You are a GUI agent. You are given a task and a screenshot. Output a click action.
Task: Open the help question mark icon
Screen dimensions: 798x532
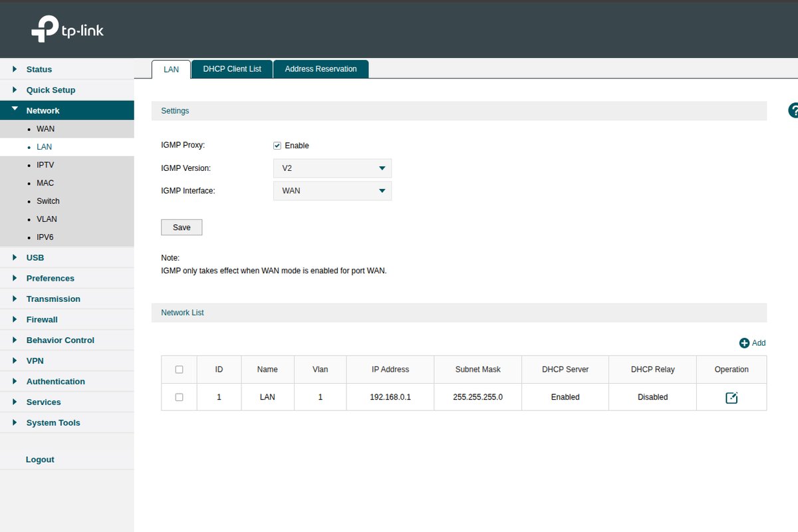pyautogui.click(x=793, y=111)
